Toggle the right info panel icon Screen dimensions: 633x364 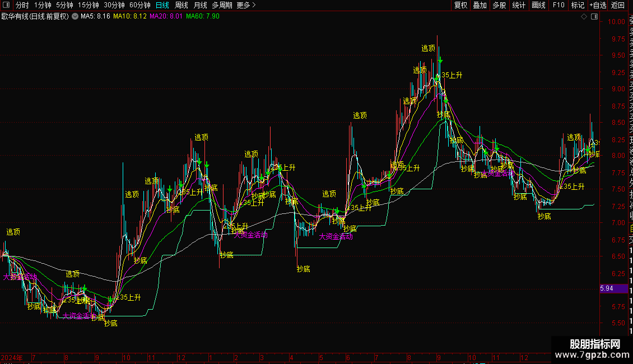tap(594, 17)
